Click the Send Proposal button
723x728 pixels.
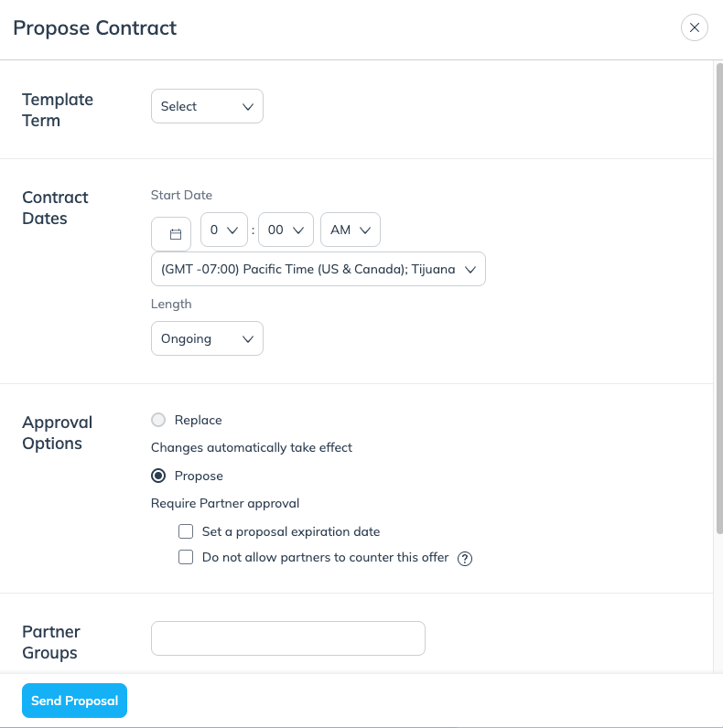tap(75, 701)
